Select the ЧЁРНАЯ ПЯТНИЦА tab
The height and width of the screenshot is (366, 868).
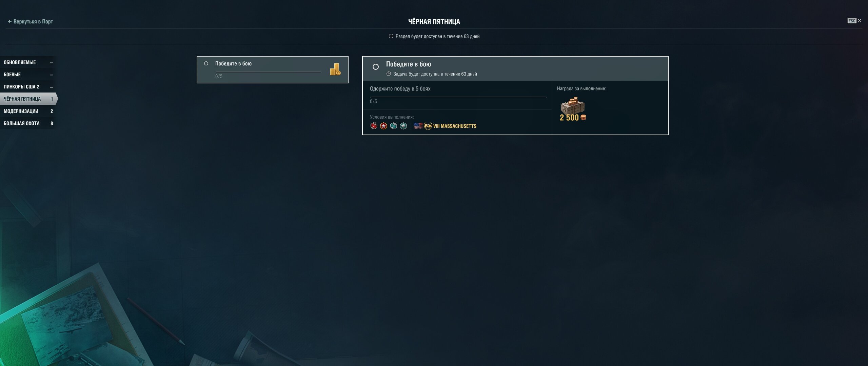[x=28, y=99]
